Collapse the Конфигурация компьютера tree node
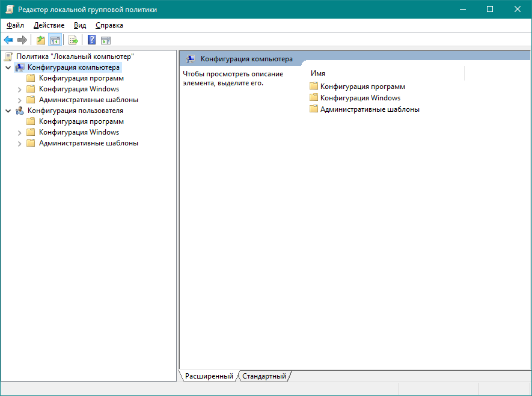Viewport: 532px width, 396px height. pos(8,67)
